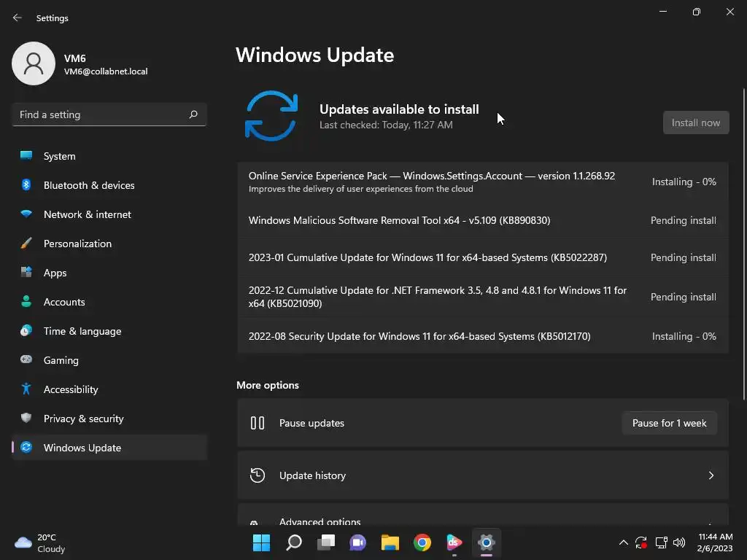
Task: Open the Advanced options row
Action: tap(483, 516)
